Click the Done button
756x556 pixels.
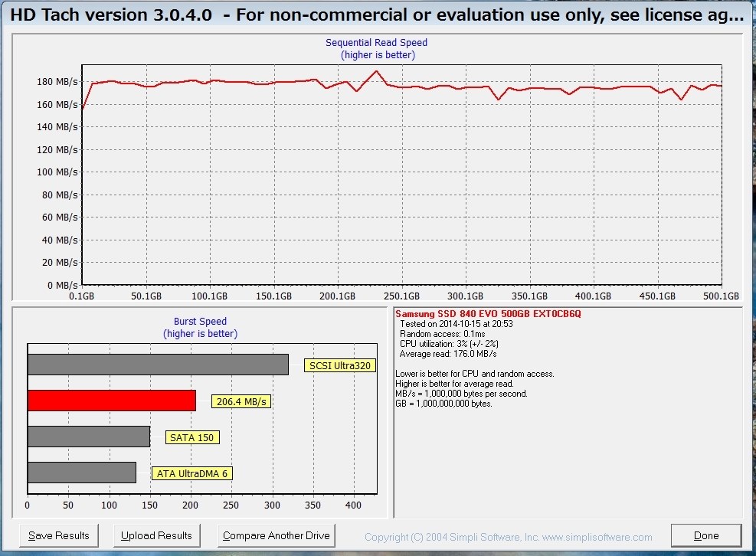pyautogui.click(x=706, y=535)
